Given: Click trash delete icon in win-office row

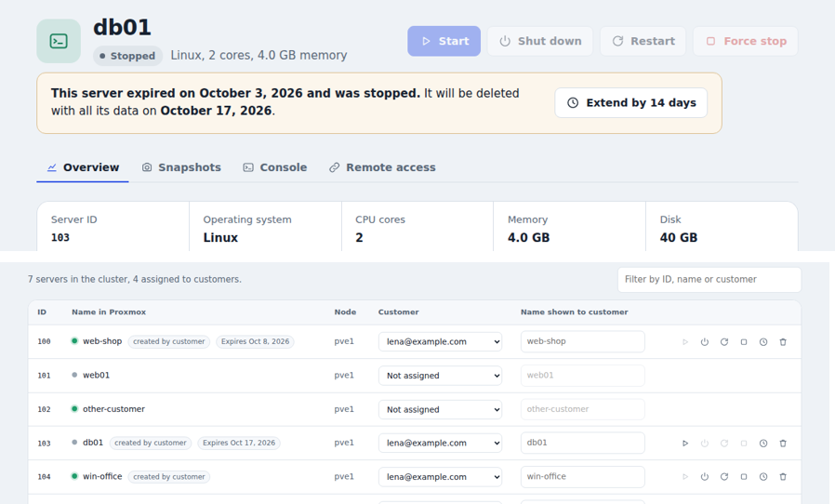Looking at the screenshot, I should pos(783,477).
